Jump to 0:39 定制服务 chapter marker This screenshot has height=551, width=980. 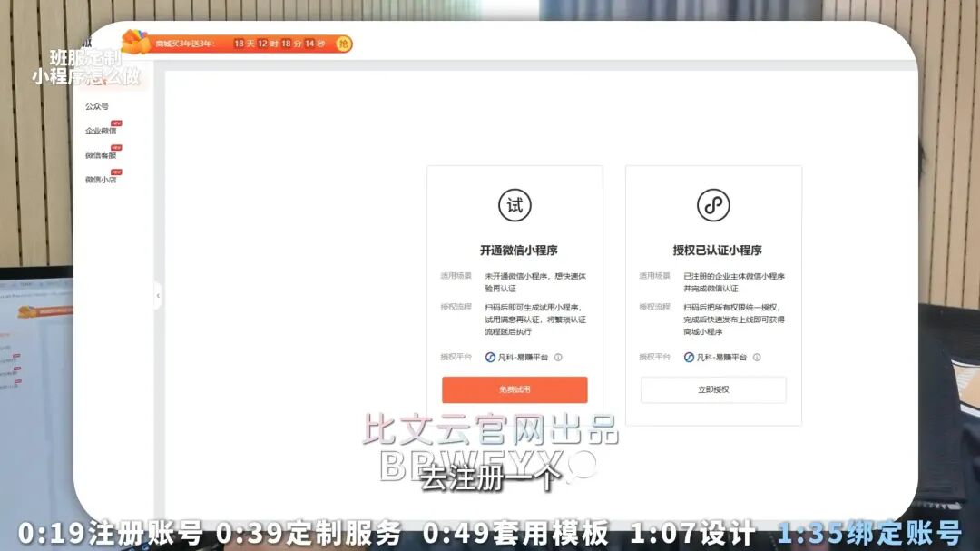click(x=309, y=535)
